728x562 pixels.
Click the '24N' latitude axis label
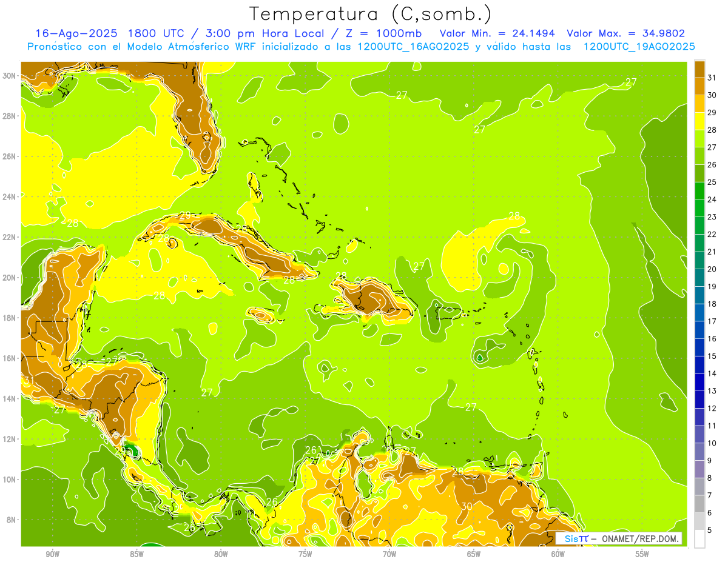9,197
